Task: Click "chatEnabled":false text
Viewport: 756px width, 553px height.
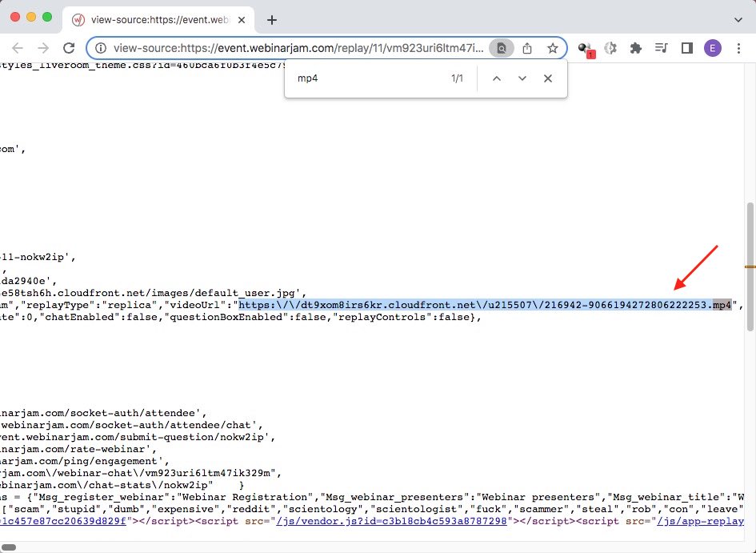Action: pyautogui.click(x=102, y=317)
